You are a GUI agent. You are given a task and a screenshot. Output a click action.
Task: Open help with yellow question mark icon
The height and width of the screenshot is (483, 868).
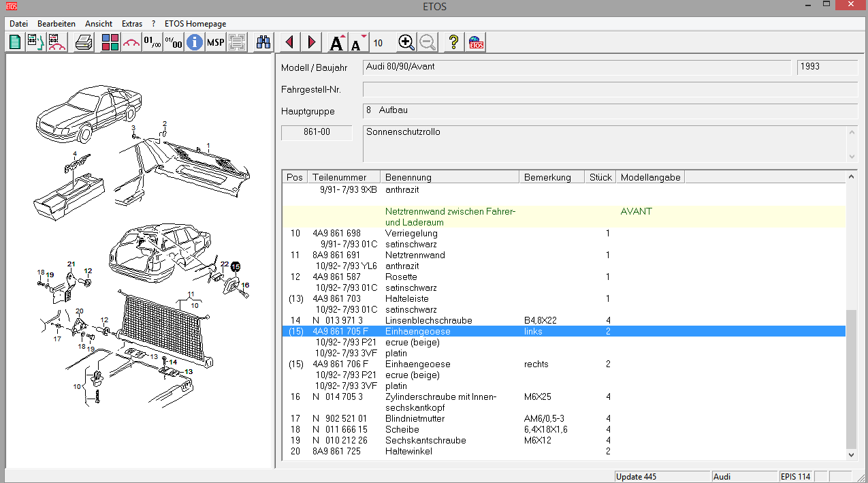(453, 42)
